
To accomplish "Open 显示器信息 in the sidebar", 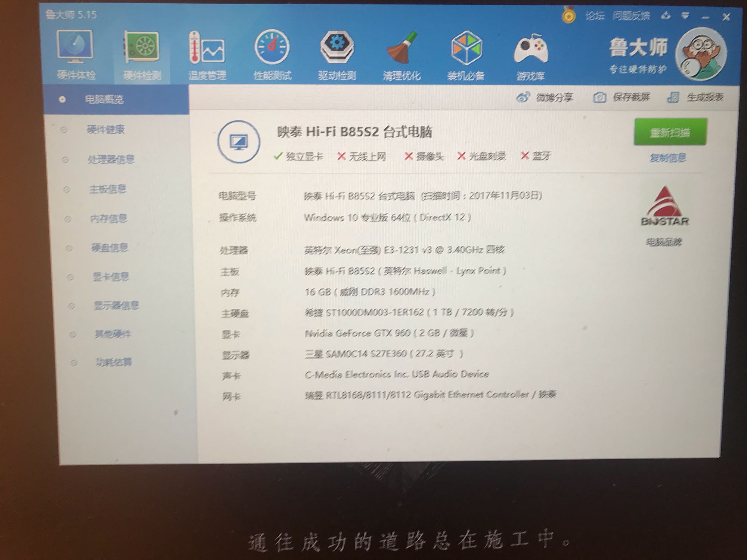I will click(x=116, y=305).
